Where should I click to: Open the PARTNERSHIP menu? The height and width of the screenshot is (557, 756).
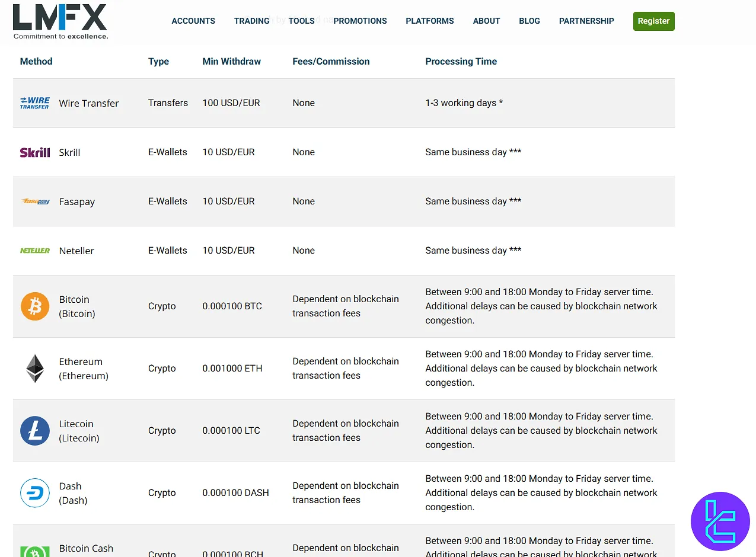tap(586, 21)
